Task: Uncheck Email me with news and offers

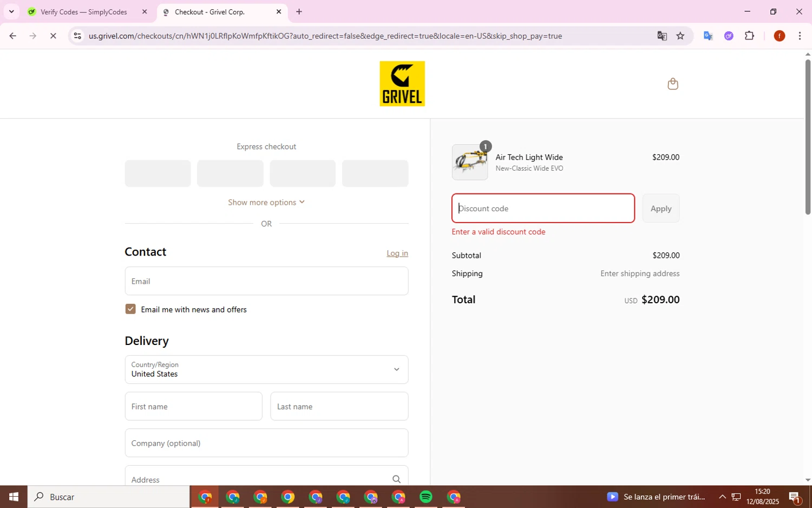Action: tap(130, 309)
